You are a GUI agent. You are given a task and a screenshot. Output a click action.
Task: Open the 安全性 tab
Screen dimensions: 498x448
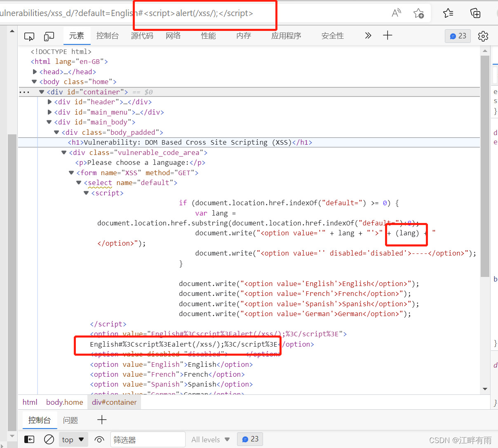coord(333,36)
